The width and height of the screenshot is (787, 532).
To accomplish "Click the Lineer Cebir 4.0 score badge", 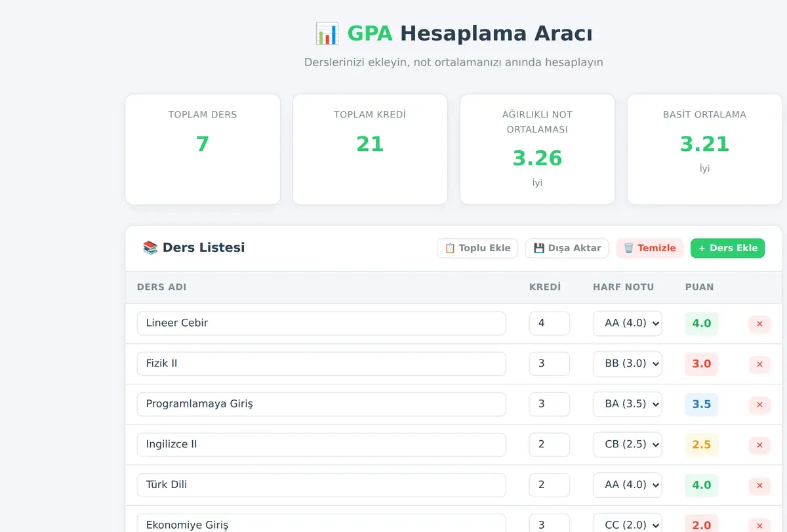I will click(702, 323).
